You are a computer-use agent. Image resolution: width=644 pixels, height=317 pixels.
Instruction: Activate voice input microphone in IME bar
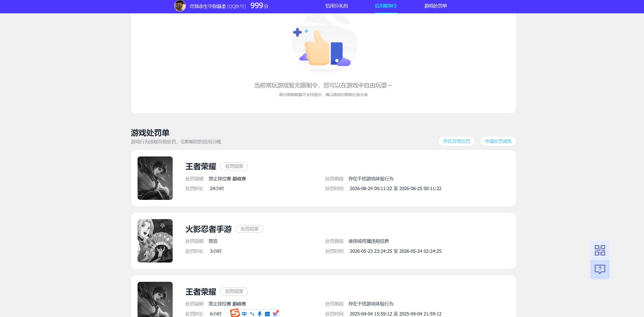pyautogui.click(x=260, y=314)
